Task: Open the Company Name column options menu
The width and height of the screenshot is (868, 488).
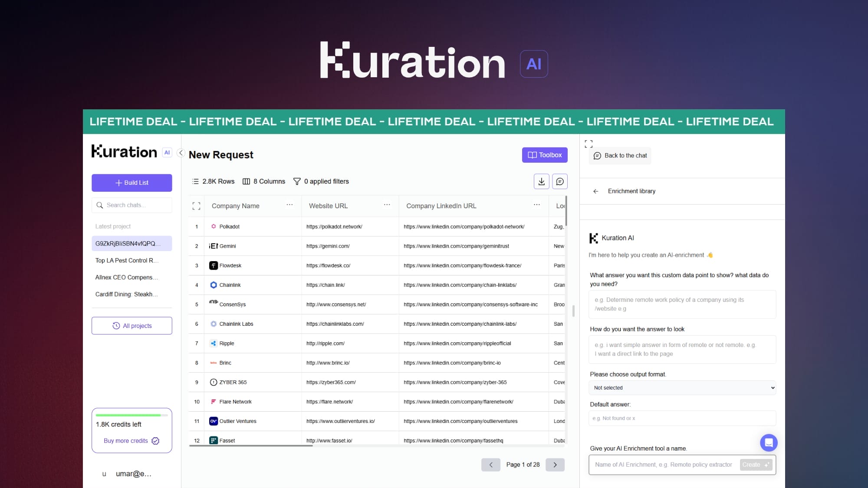Action: coord(289,205)
